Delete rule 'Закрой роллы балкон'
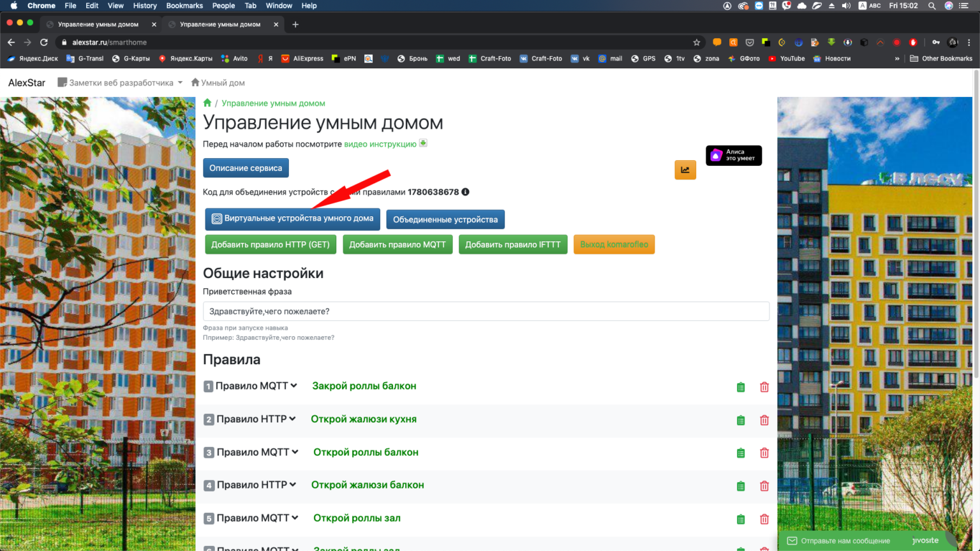 click(x=764, y=387)
